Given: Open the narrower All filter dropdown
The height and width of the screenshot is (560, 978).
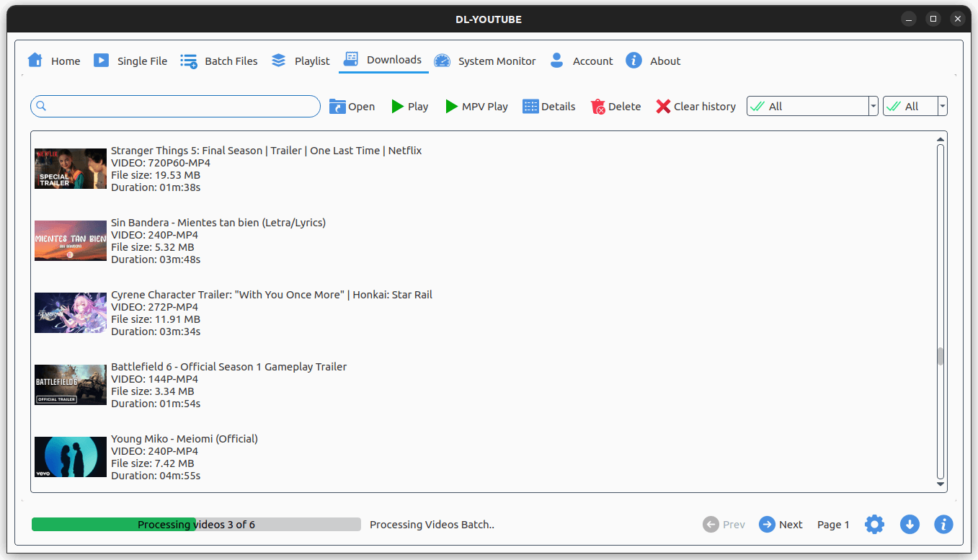Looking at the screenshot, I should coord(915,106).
